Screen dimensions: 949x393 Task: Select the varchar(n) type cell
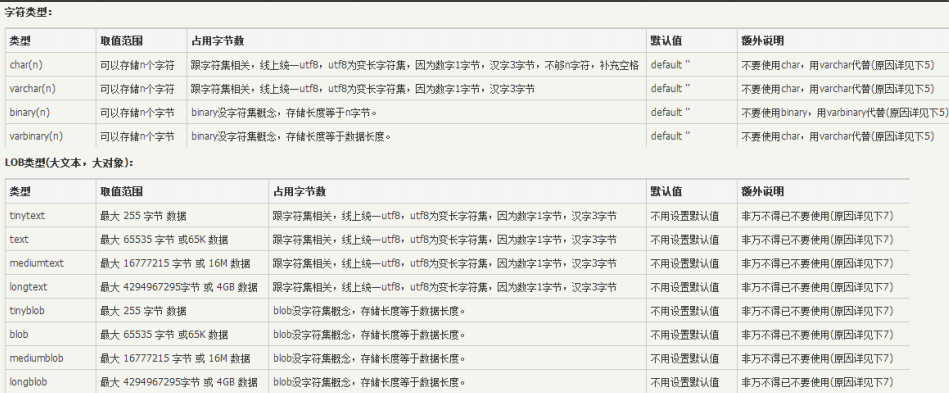[x=32, y=89]
